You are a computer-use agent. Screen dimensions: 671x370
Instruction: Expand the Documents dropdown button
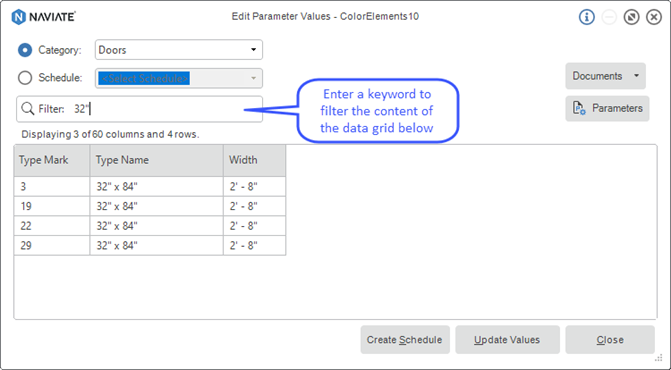[606, 76]
